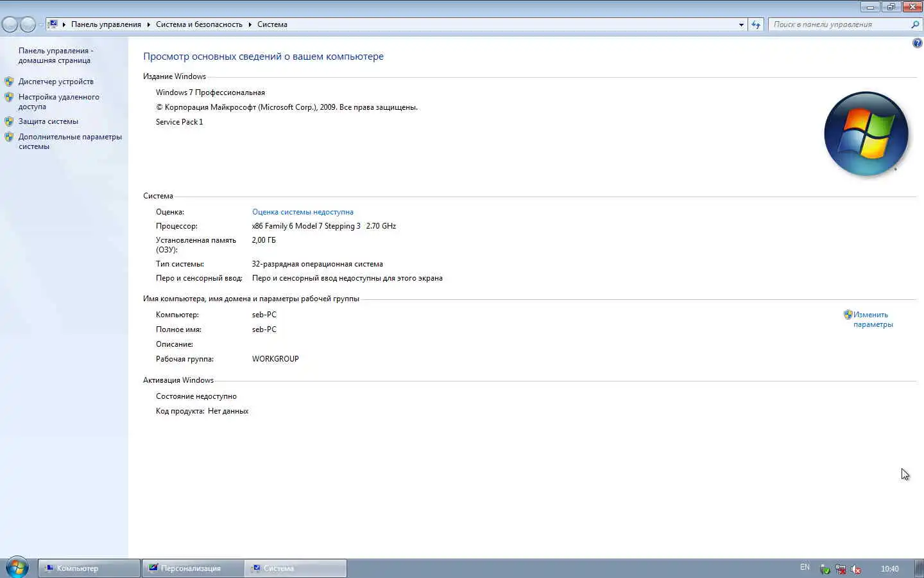Click the Forward navigation arrow button
Image resolution: width=924 pixels, height=578 pixels.
click(x=28, y=24)
